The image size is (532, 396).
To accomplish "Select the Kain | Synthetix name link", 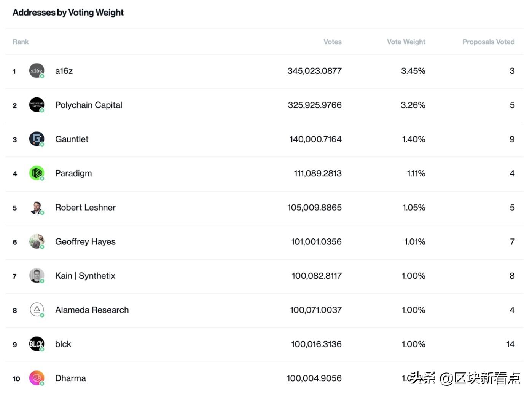I will coord(85,276).
